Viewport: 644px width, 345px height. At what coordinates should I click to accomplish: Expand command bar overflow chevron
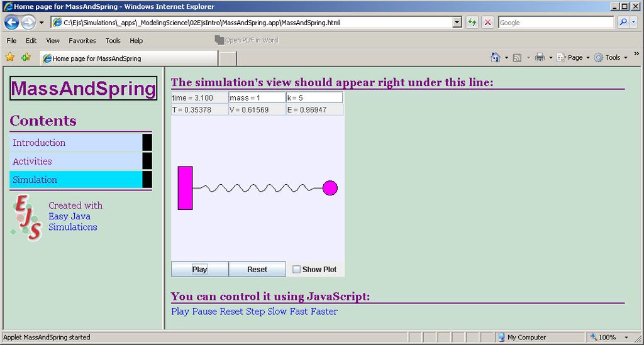(x=636, y=54)
